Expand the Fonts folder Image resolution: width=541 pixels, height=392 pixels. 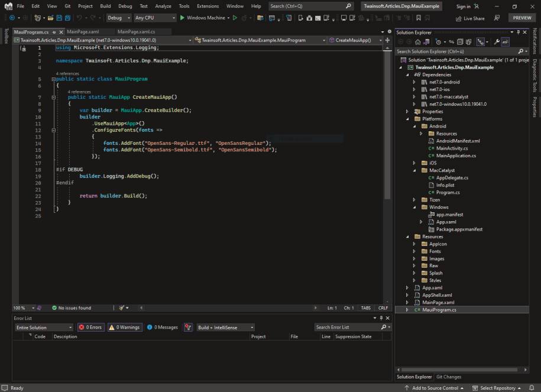[414, 251]
